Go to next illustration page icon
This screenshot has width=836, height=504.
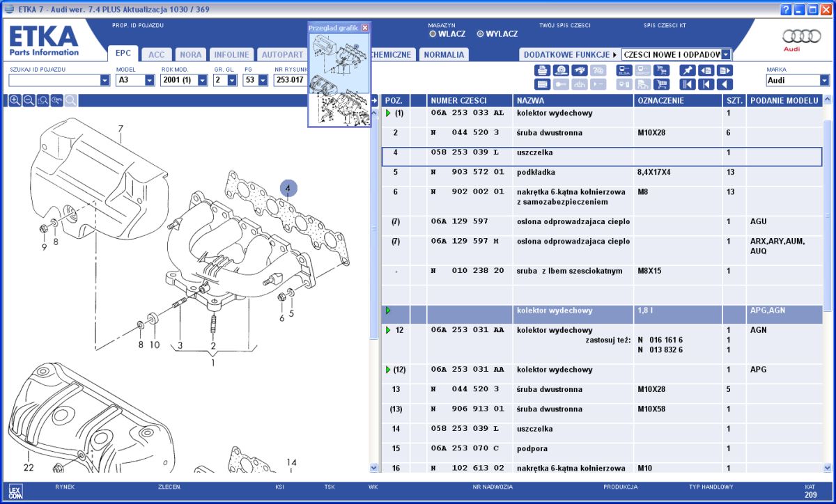[x=725, y=70]
